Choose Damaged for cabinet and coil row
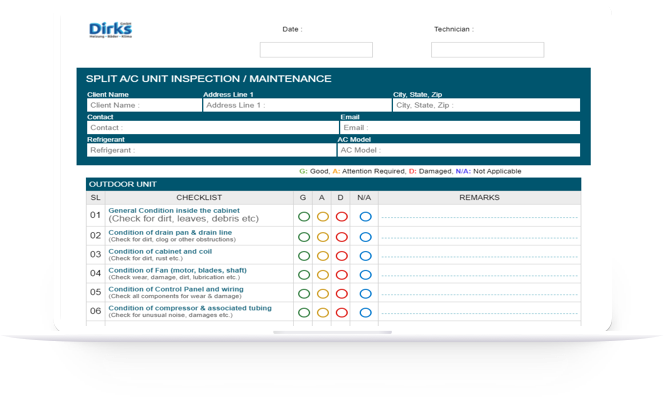Image resolution: width=664 pixels, height=397 pixels. coord(342,256)
